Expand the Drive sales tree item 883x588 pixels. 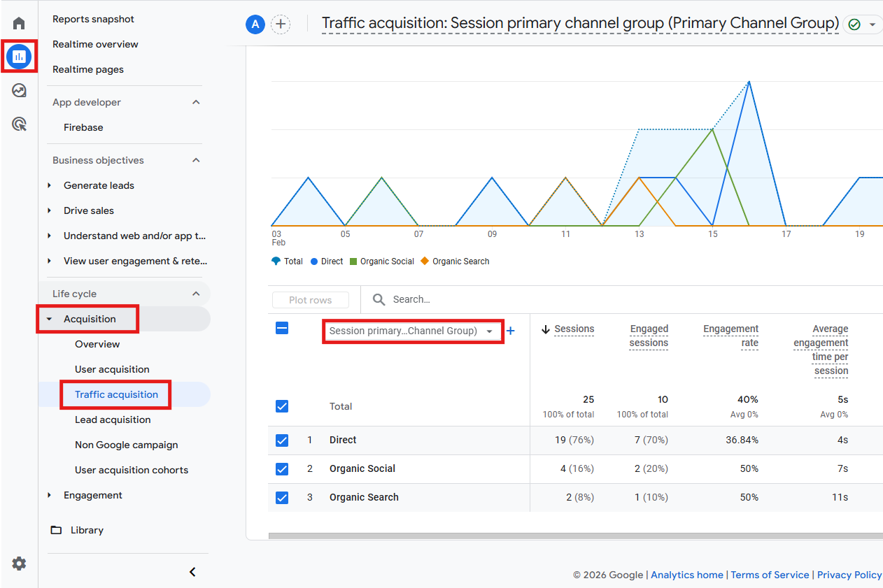tap(49, 210)
